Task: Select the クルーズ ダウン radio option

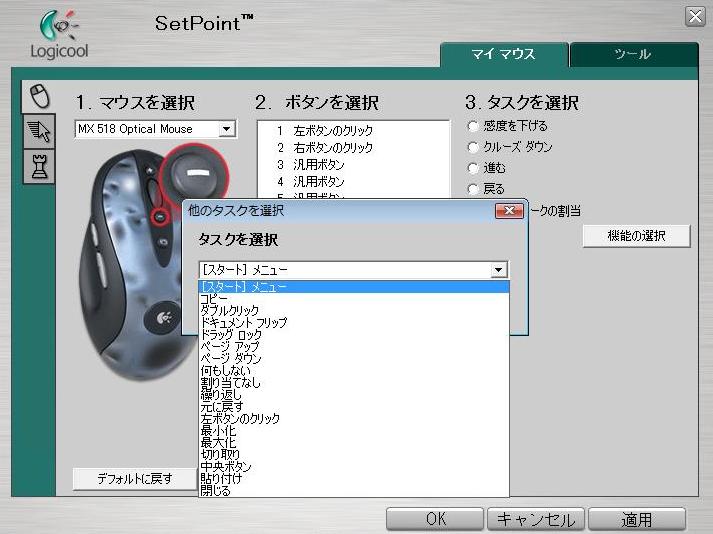Action: (x=473, y=147)
